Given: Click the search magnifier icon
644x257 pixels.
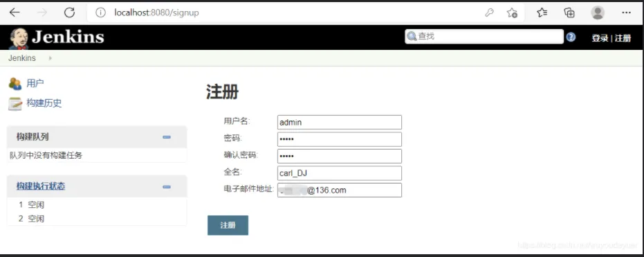Looking at the screenshot, I should 412,37.
